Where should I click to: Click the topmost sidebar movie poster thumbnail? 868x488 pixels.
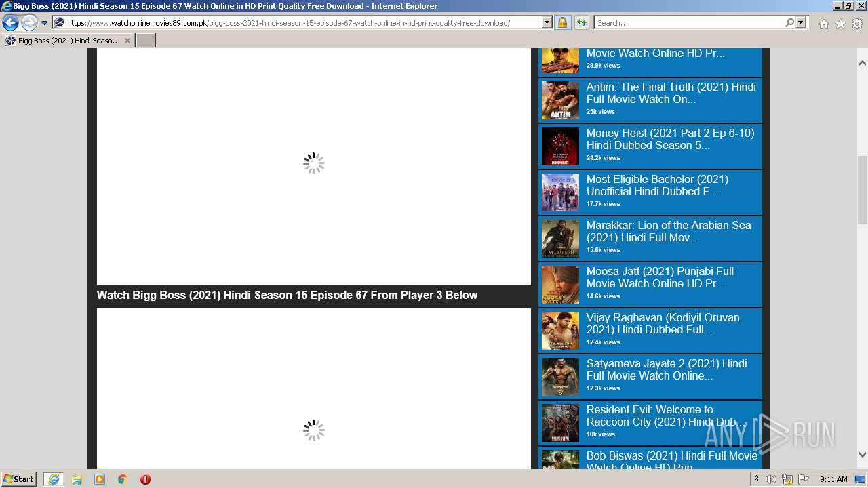(x=560, y=61)
